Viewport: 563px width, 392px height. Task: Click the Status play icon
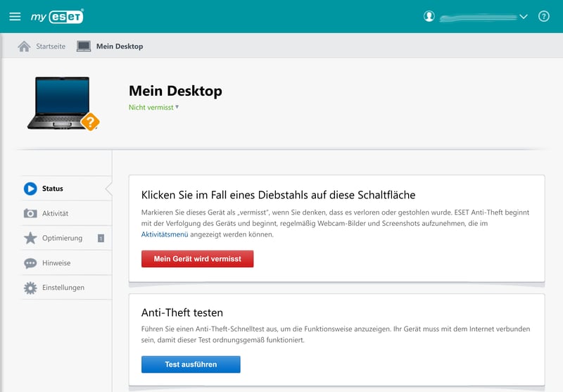(30, 189)
